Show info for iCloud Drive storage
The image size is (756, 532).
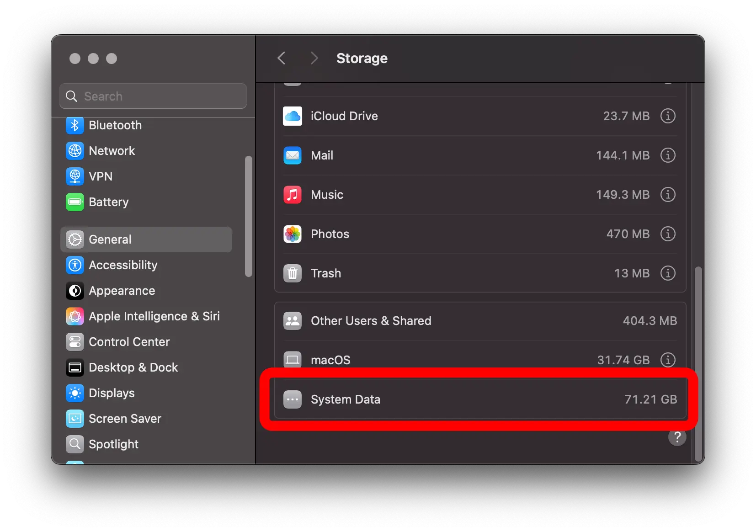coord(668,116)
